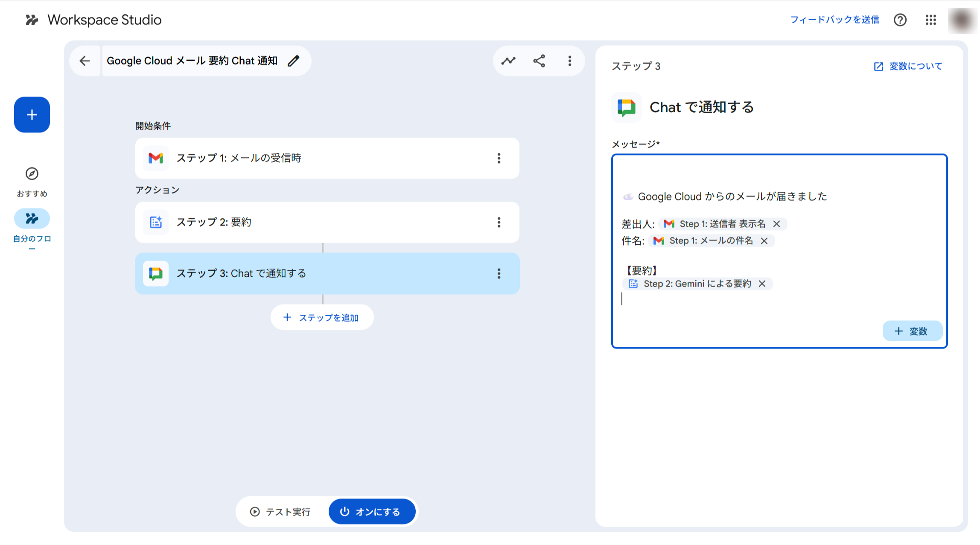The image size is (980, 545).
Task: Open the account profile avatar
Action: [962, 20]
